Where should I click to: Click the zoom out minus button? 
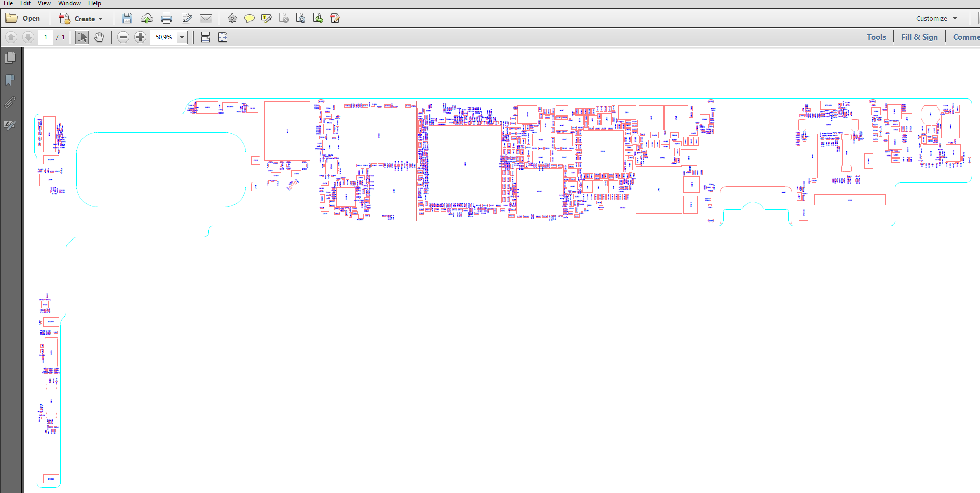click(123, 37)
